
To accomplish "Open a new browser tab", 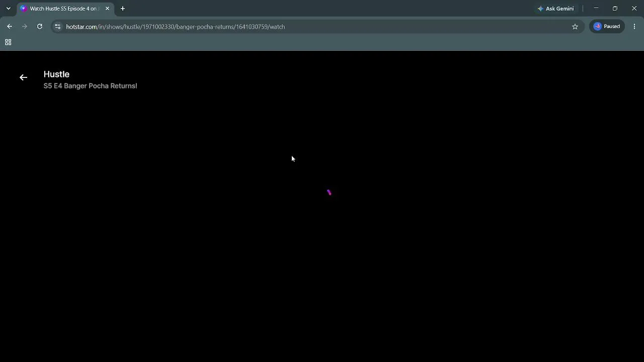I will pos(122,9).
